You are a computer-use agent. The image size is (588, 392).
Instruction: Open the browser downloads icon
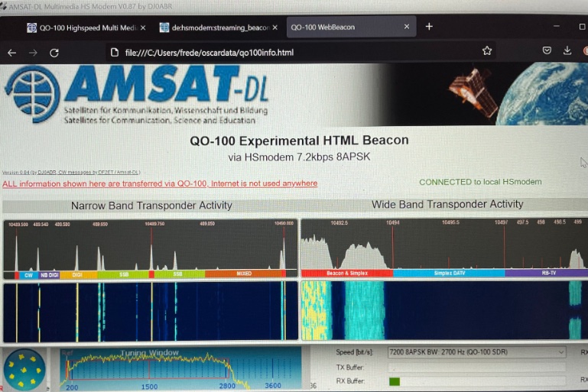(x=567, y=50)
